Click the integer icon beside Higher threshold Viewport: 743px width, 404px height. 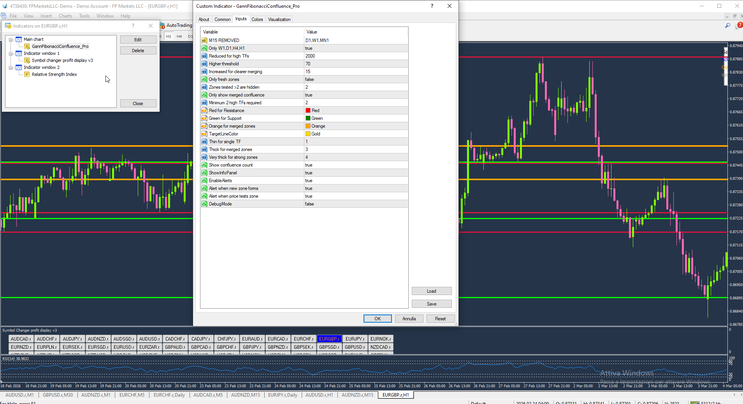[x=205, y=64]
